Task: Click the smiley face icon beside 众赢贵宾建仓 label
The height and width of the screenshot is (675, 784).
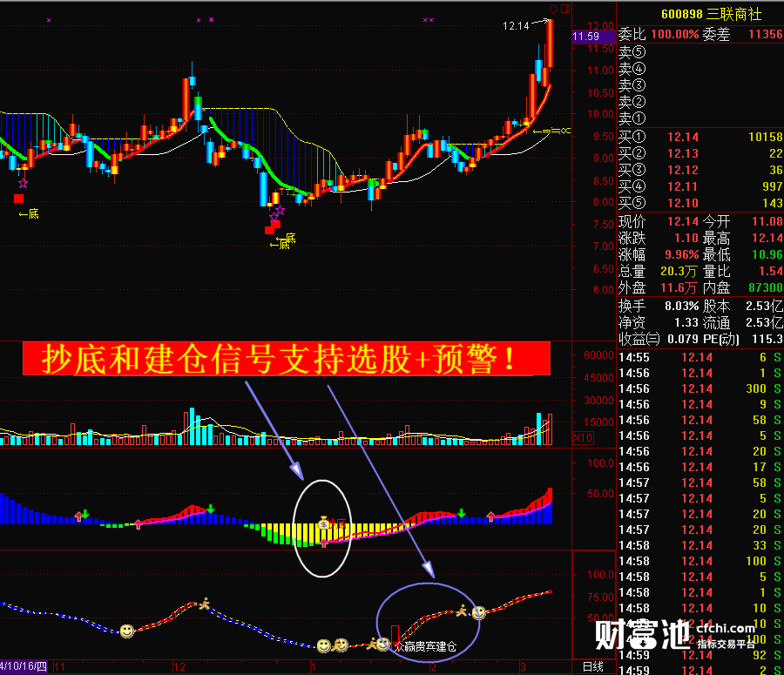Action: [383, 644]
